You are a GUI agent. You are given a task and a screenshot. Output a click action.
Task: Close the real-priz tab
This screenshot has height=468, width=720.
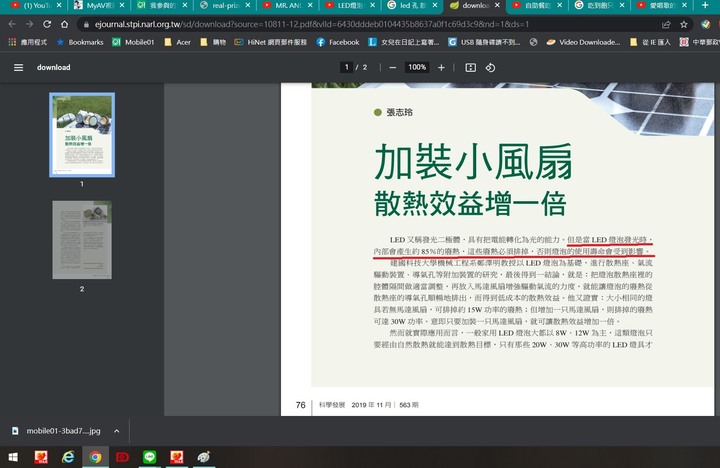[248, 5]
